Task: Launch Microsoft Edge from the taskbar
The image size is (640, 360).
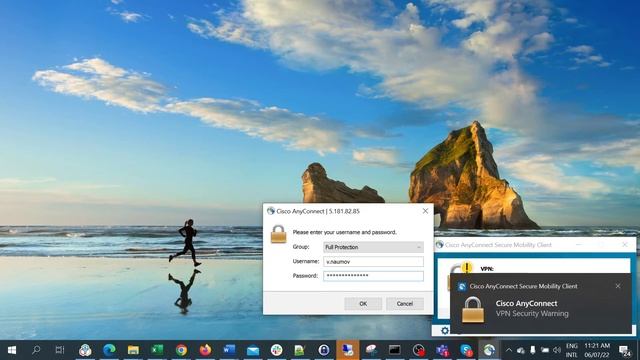Action: pyautogui.click(x=109, y=350)
